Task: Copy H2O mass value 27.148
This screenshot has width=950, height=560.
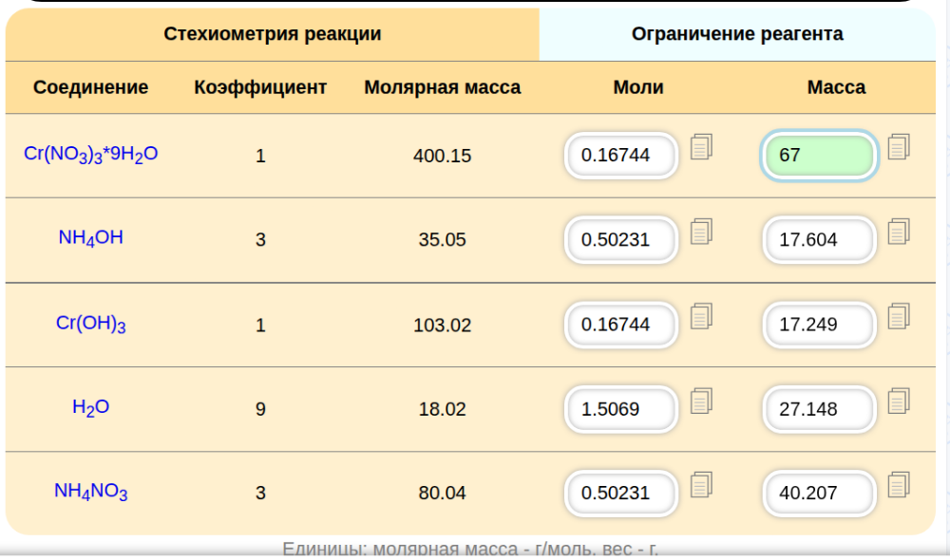Action: tap(899, 401)
